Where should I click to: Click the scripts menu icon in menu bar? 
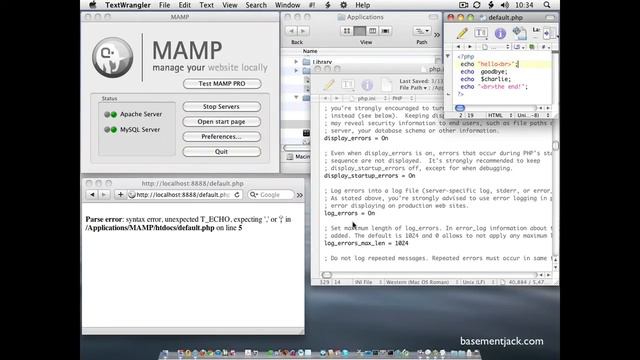coord(327,5)
